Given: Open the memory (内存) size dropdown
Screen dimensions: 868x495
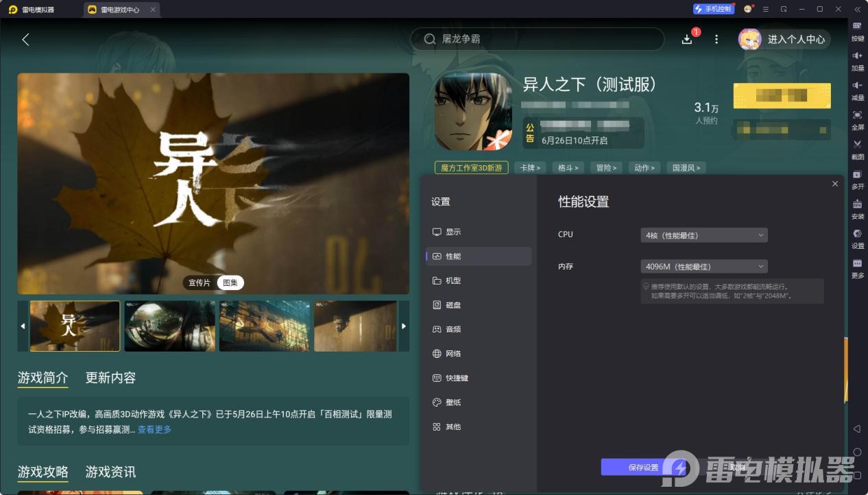Looking at the screenshot, I should (x=703, y=266).
